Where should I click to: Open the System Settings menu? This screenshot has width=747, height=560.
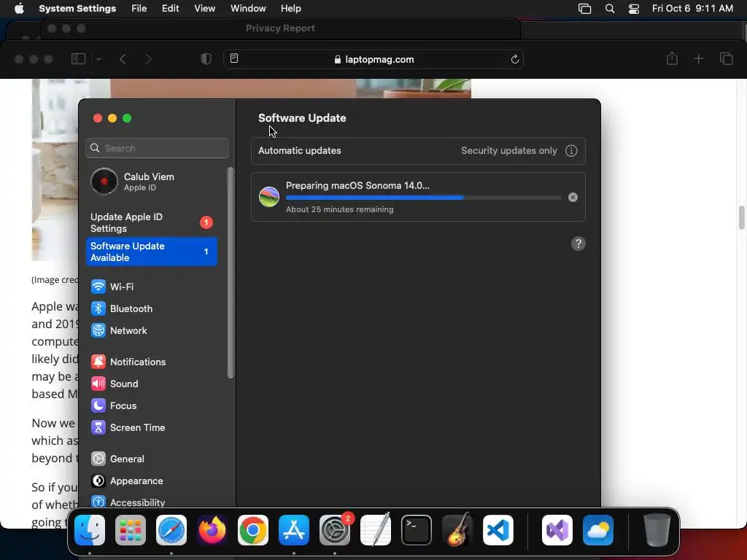coord(77,9)
